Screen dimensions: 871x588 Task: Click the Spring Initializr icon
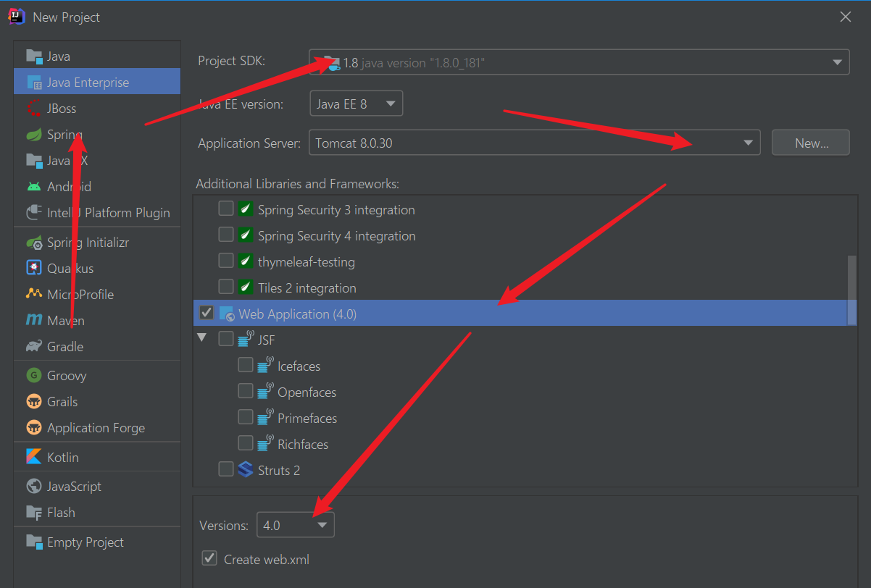[x=34, y=243]
